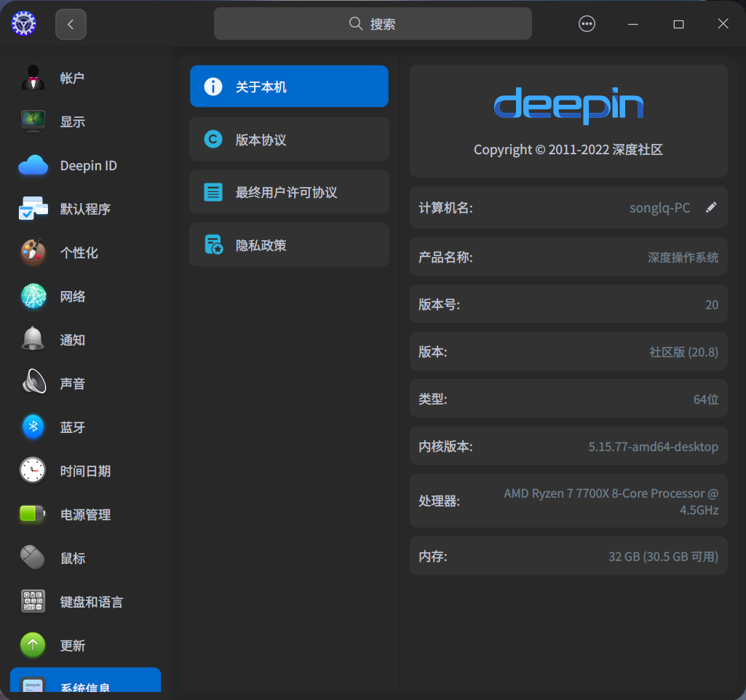Image resolution: width=746 pixels, height=700 pixels.
Task: Open the 通知 notification bell icon
Action: click(x=33, y=340)
